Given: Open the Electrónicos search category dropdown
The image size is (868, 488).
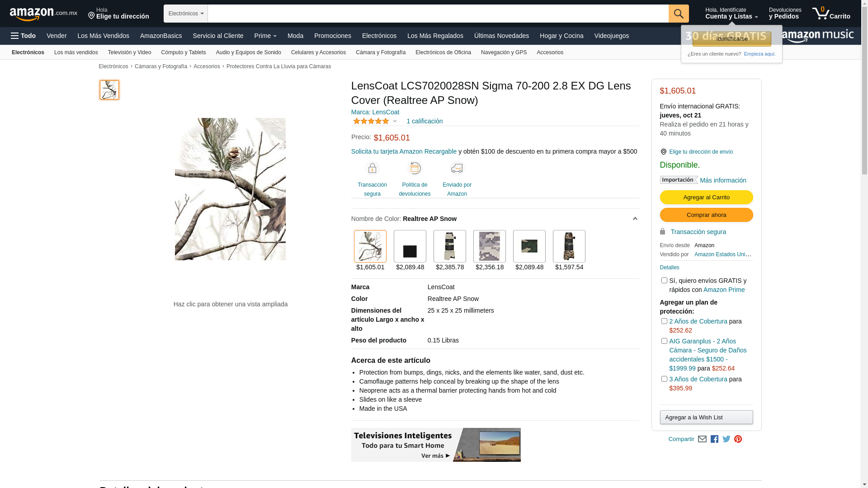Looking at the screenshot, I should pyautogui.click(x=186, y=14).
